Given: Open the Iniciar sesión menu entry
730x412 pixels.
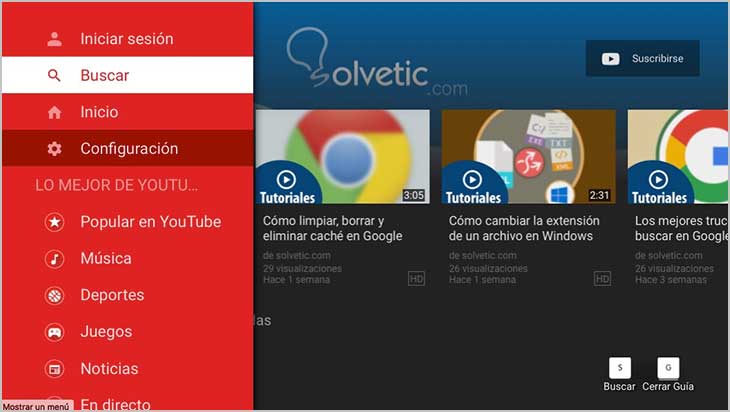Looking at the screenshot, I should tap(128, 39).
